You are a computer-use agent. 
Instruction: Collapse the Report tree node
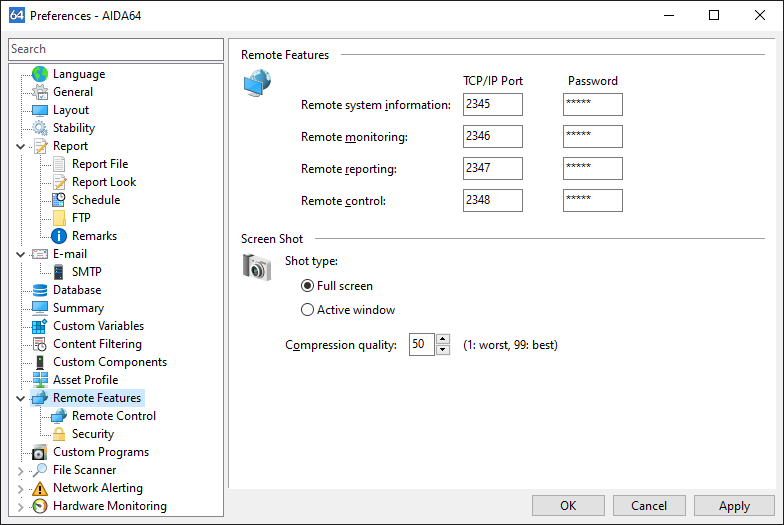[20, 146]
